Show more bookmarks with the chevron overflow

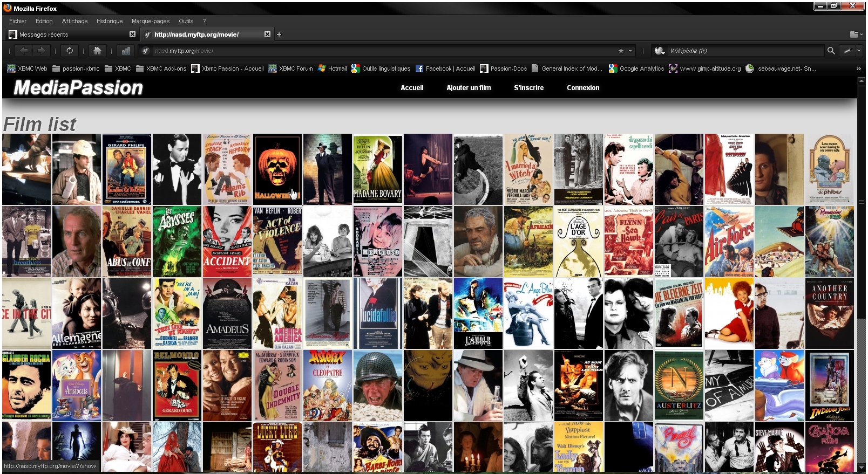click(858, 68)
